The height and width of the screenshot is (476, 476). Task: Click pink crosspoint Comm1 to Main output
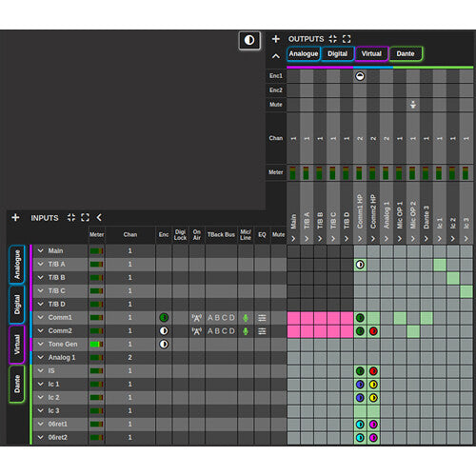pos(293,318)
